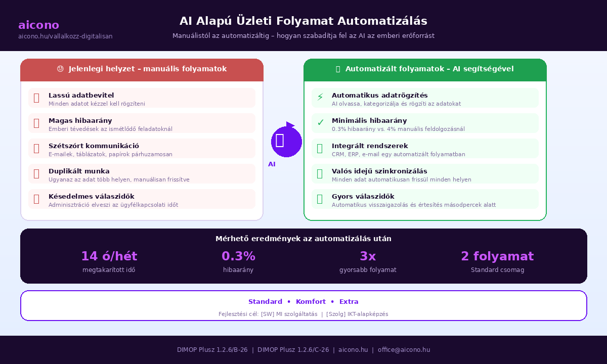
Task: Select the 'Magas hibaarány' row title
Action: click(80, 120)
